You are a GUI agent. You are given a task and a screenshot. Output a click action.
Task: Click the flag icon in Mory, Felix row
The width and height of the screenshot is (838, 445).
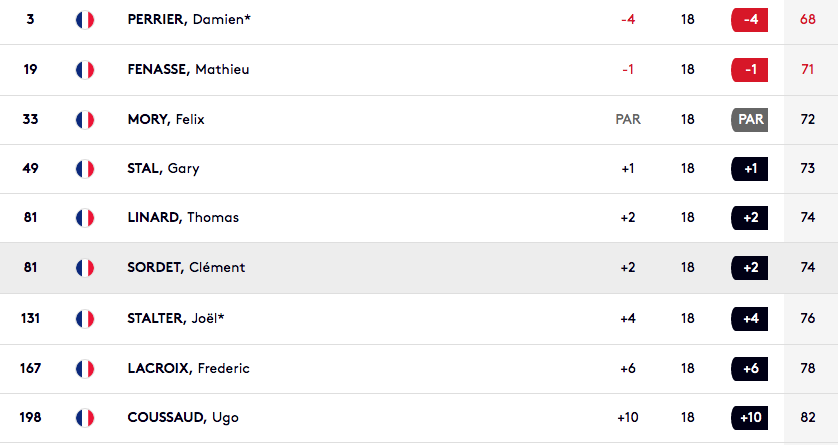coord(85,120)
